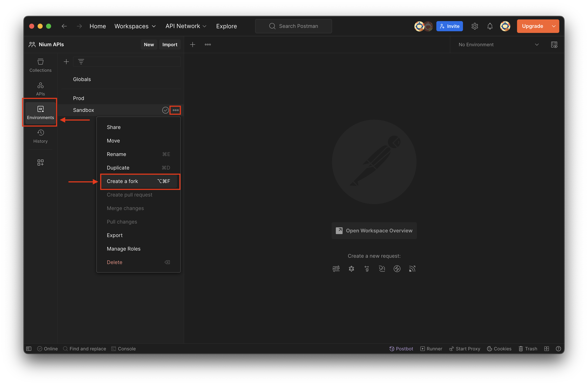Open the settings gear icon
The height and width of the screenshot is (385, 588).
pos(474,26)
